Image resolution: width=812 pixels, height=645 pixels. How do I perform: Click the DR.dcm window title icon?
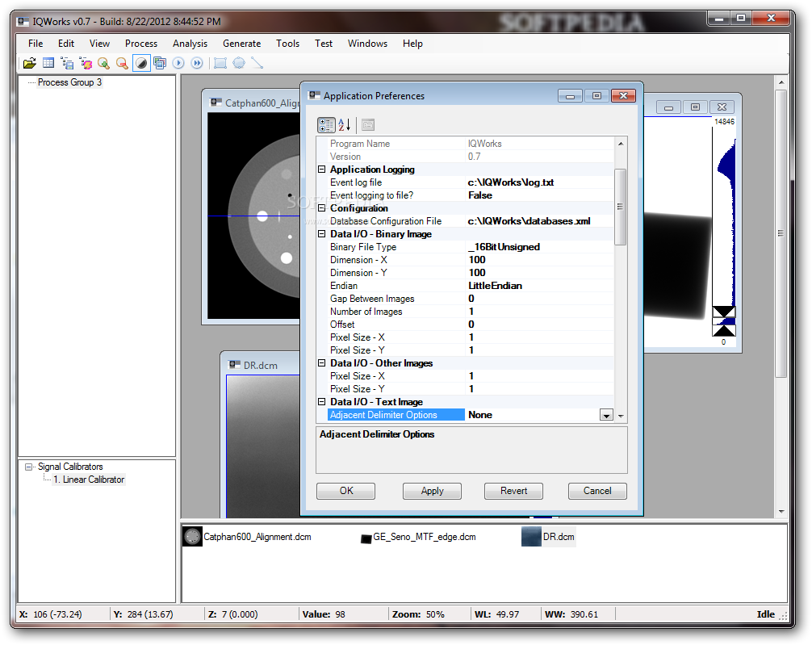click(x=235, y=365)
